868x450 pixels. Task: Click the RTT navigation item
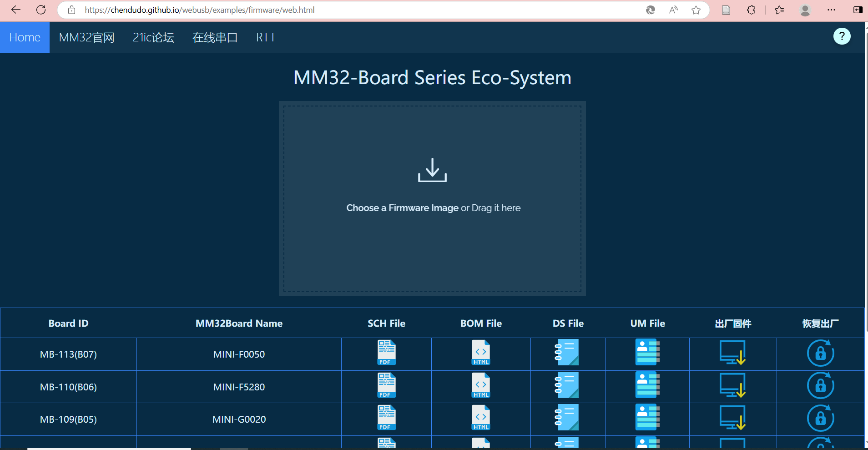(x=266, y=37)
